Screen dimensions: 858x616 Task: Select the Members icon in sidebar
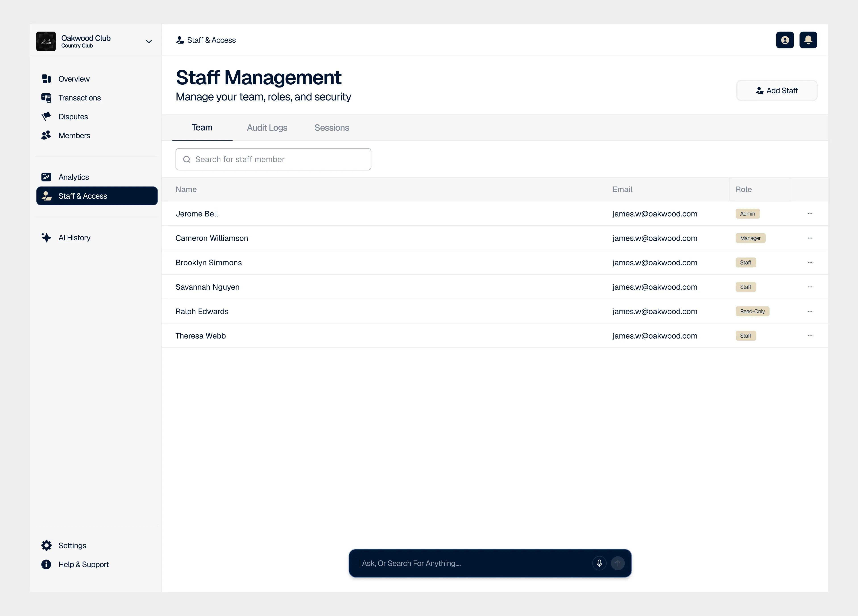pos(46,135)
